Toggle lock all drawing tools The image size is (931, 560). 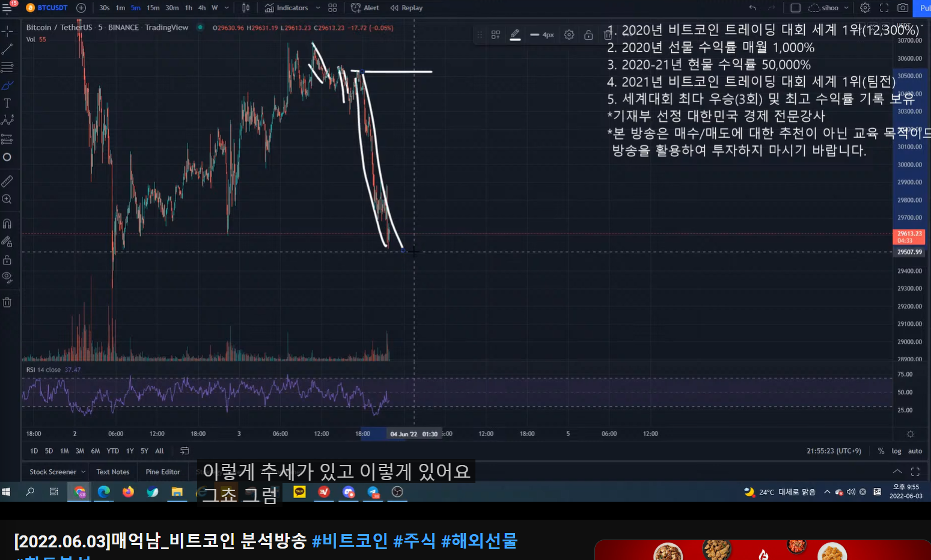(7, 260)
